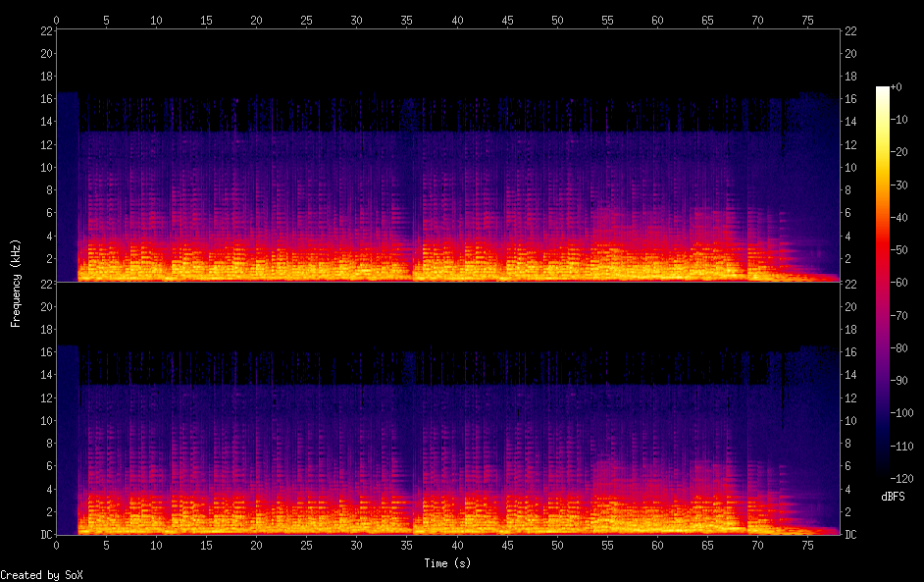Screen dimensions: 924x582
Task: Click the 55 tick on the bottom time axis
Action: tap(607, 546)
